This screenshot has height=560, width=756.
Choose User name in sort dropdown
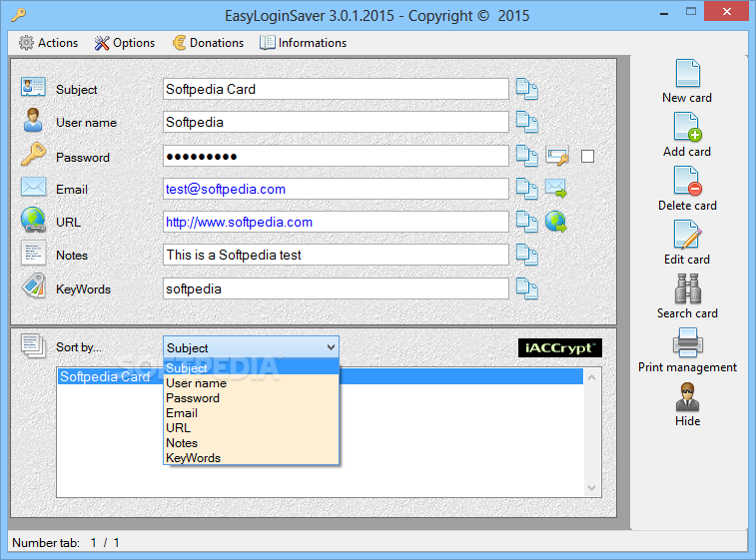click(252, 383)
